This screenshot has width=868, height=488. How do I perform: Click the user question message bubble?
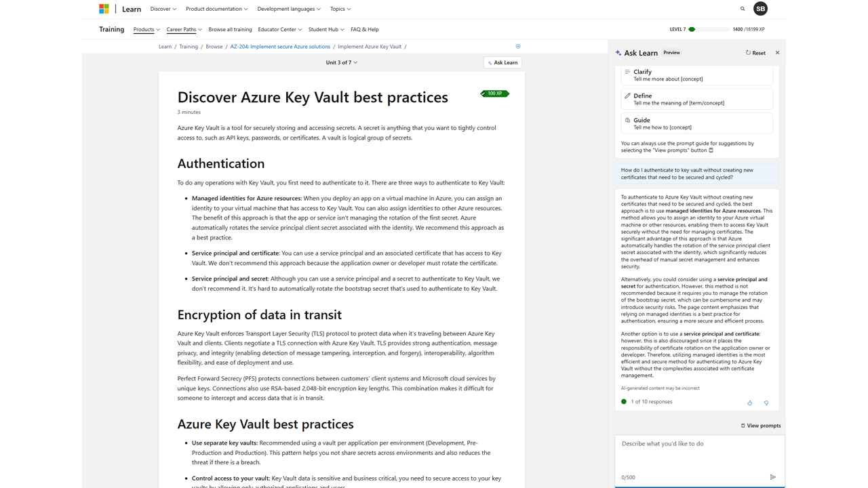tap(696, 174)
